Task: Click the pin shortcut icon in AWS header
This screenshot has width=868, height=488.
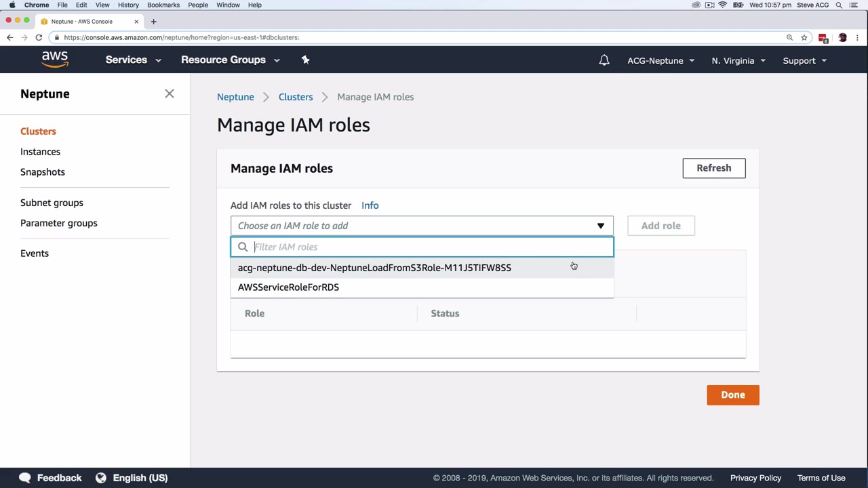Action: (305, 60)
